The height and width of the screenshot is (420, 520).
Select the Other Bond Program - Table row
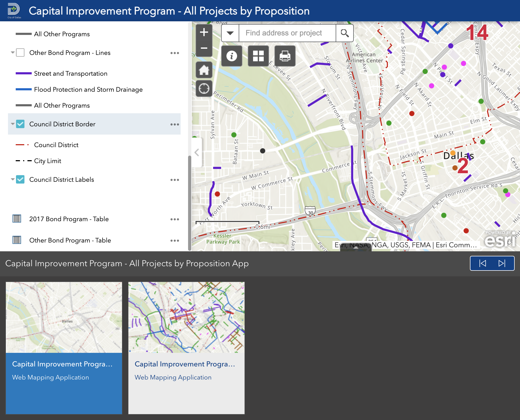coord(94,240)
